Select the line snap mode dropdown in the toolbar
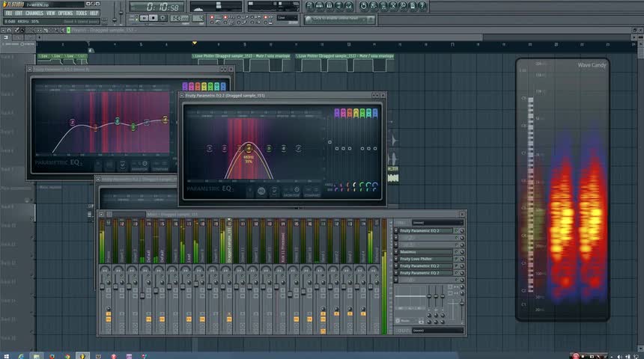644x359 pixels. [x=286, y=18]
